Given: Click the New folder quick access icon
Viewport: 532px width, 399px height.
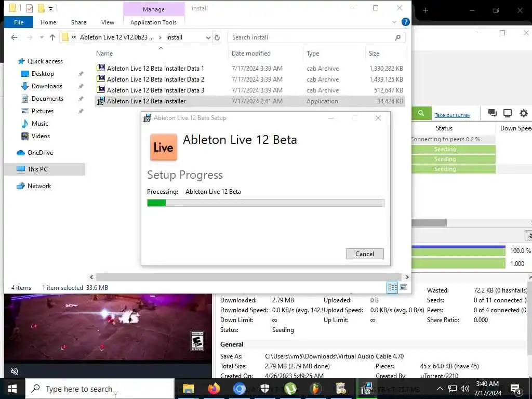Looking at the screenshot, I should (41, 8).
